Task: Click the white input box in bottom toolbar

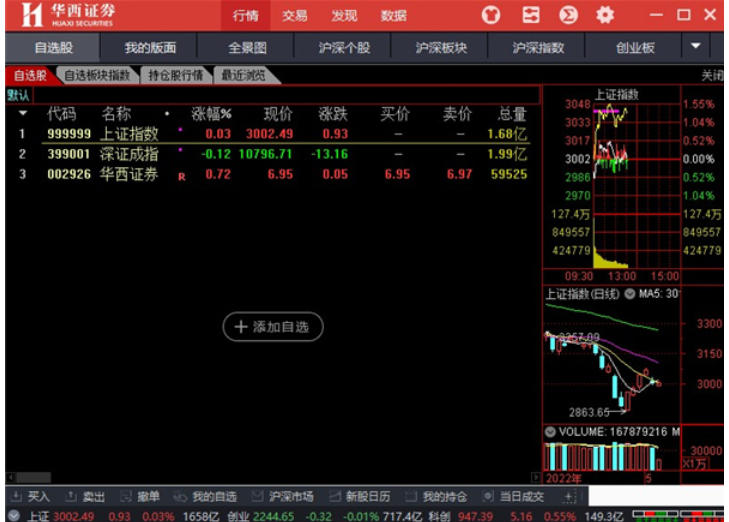Action: (x=656, y=496)
